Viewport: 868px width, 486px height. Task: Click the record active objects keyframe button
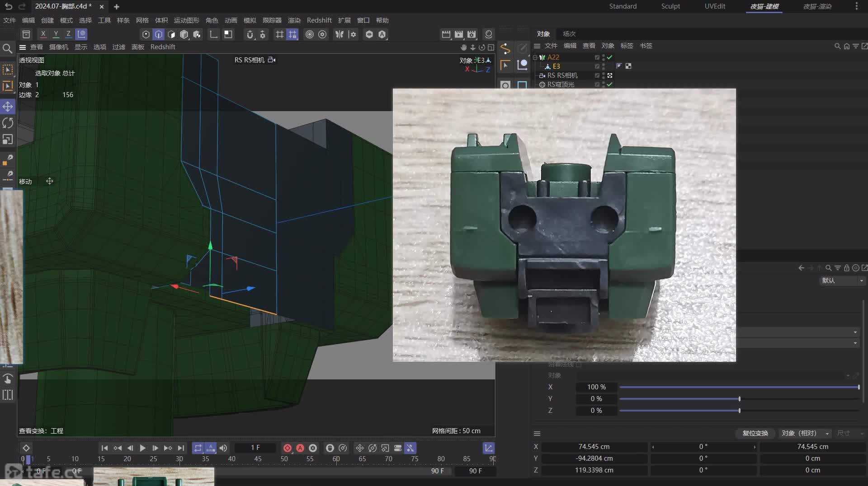click(x=288, y=448)
